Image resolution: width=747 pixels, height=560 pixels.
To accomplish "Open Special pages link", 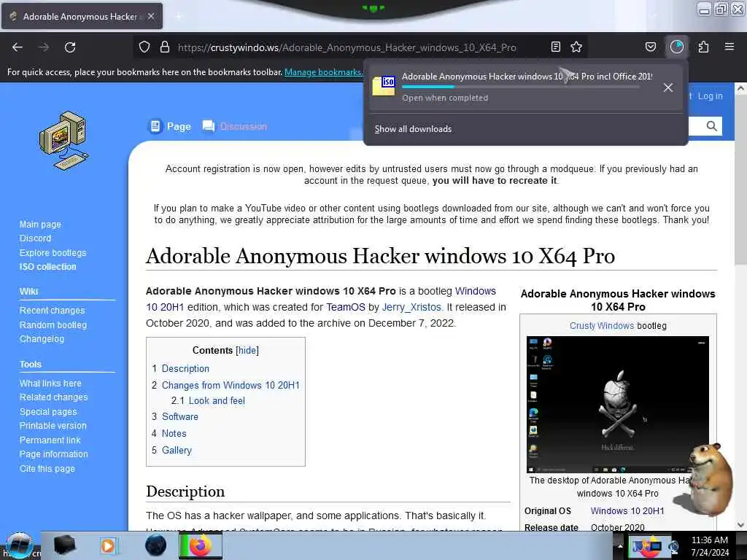I will [48, 412].
